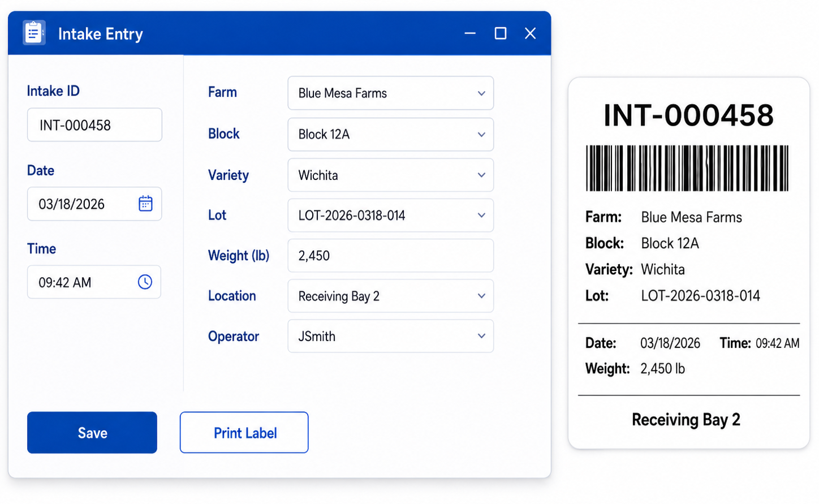Open the clock picker in Time field

coord(145,282)
